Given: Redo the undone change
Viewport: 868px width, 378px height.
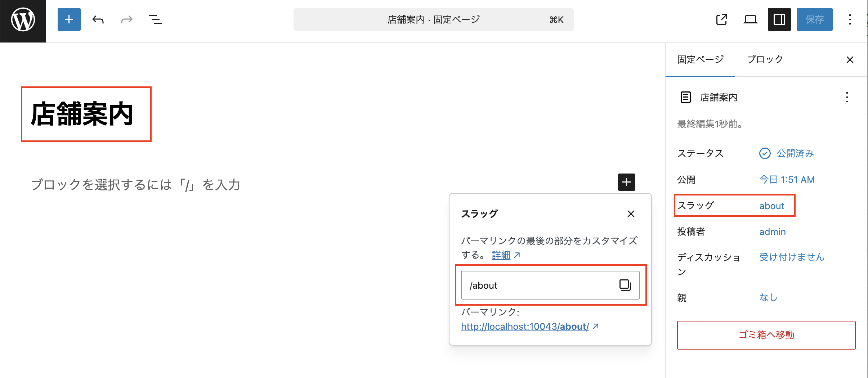Looking at the screenshot, I should pyautogui.click(x=126, y=19).
